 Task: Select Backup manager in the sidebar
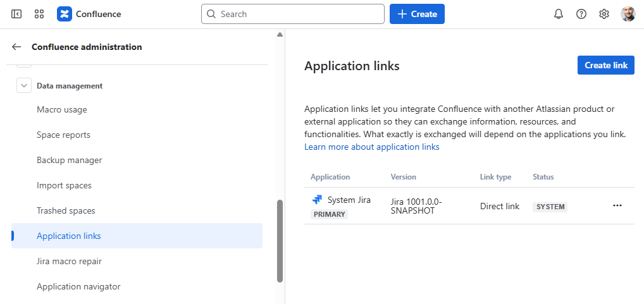pyautogui.click(x=69, y=161)
